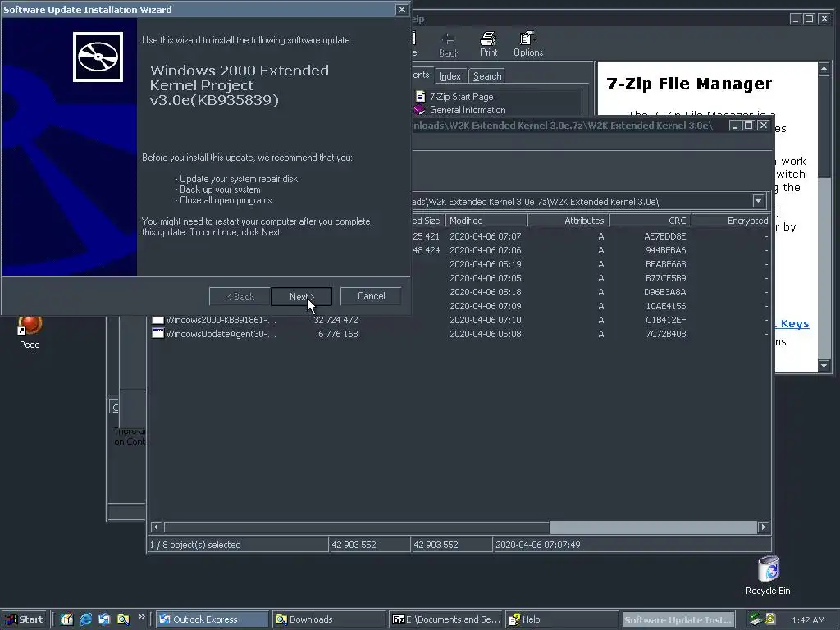Open the partly hidden Contents tab in Help
This screenshot has width=840, height=630.
pos(422,75)
